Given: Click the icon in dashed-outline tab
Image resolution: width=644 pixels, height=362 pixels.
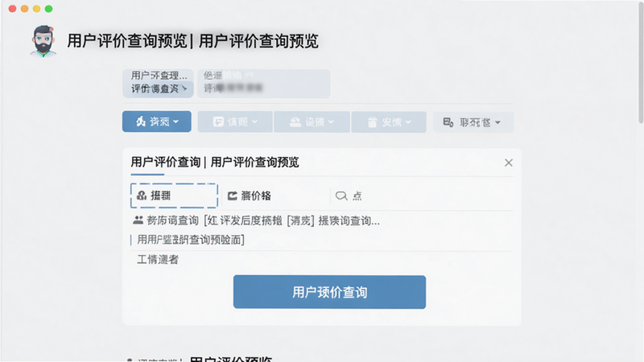Looking at the screenshot, I should [x=142, y=195].
